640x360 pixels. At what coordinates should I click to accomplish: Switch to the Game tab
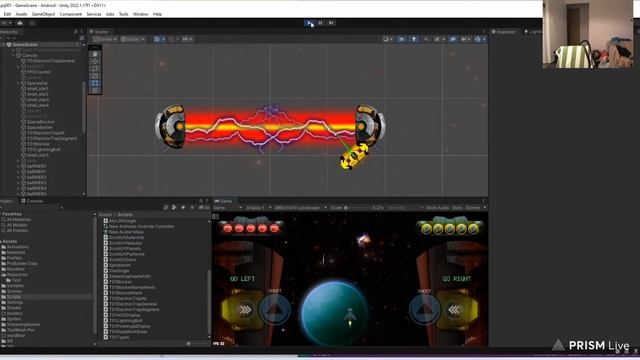pos(224,201)
